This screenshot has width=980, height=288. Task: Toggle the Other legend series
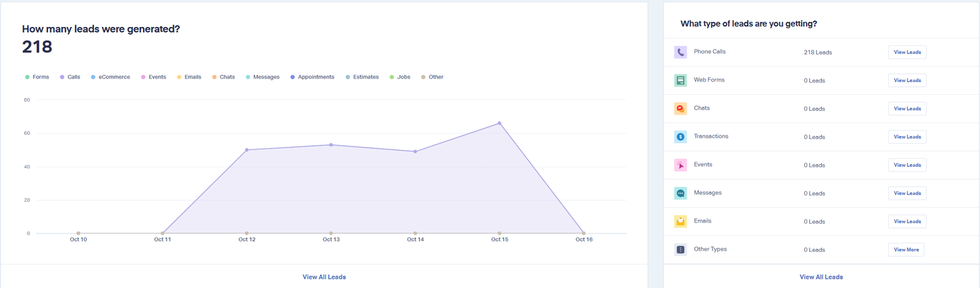[x=432, y=77]
